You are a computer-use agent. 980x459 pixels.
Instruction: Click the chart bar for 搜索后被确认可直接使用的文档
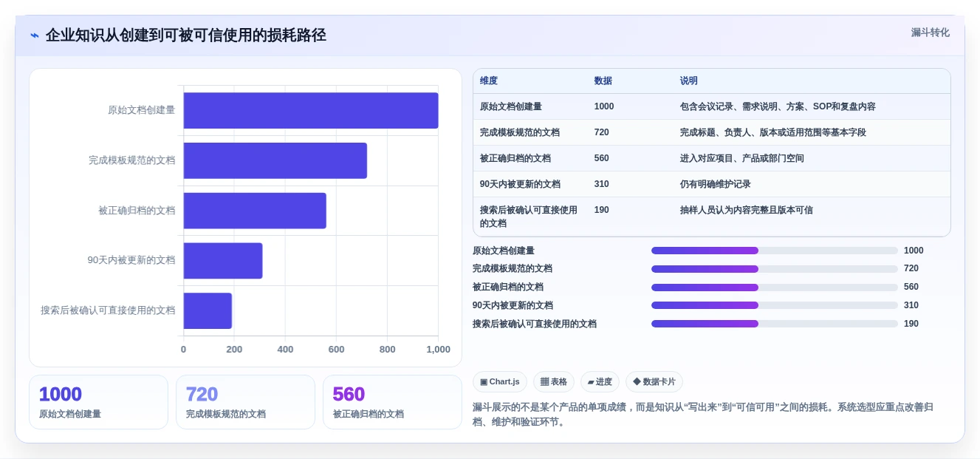point(208,310)
